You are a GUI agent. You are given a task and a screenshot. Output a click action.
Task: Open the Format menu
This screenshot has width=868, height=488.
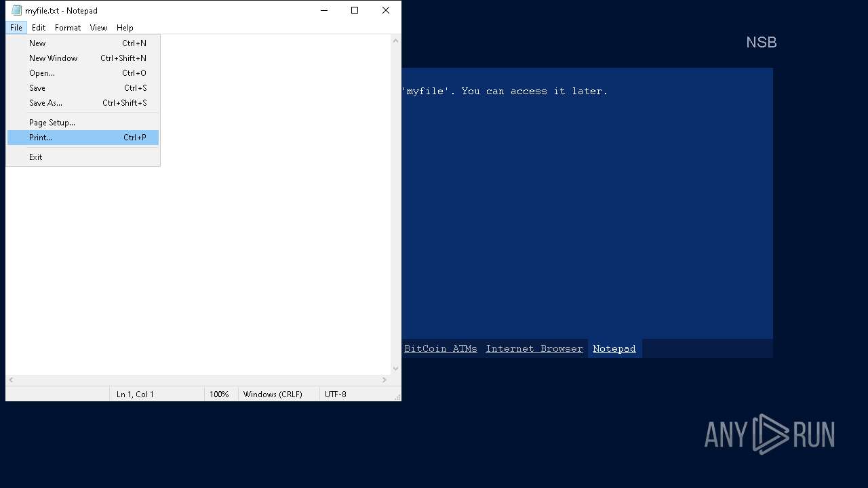(x=68, y=28)
